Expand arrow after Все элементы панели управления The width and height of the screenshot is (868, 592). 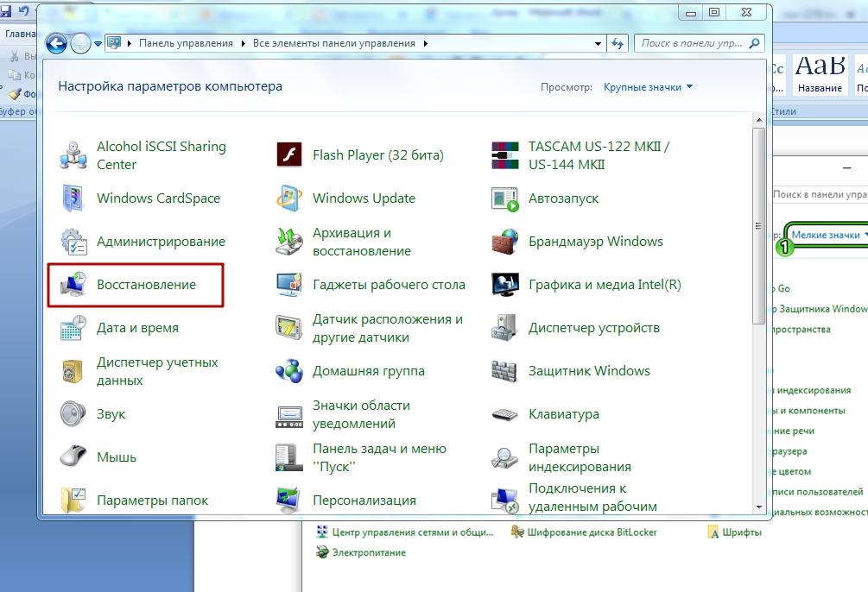tap(425, 43)
